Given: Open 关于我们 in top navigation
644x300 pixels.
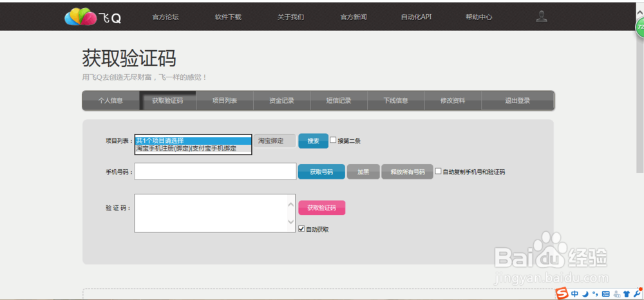Looking at the screenshot, I should tap(291, 17).
